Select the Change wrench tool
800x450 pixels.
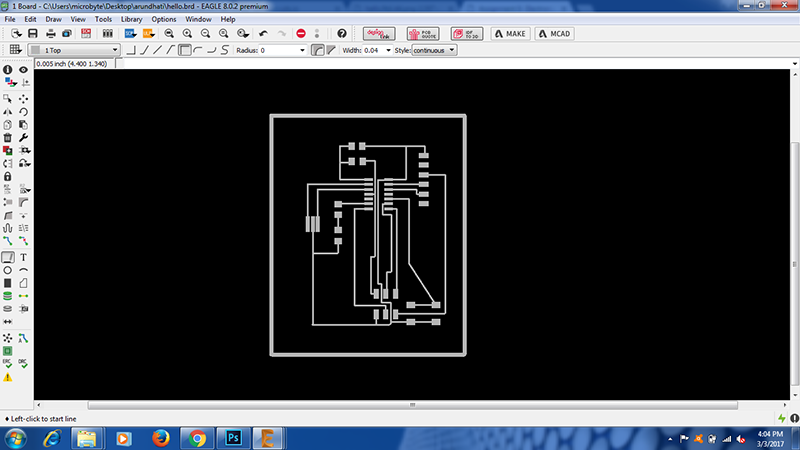[23, 138]
